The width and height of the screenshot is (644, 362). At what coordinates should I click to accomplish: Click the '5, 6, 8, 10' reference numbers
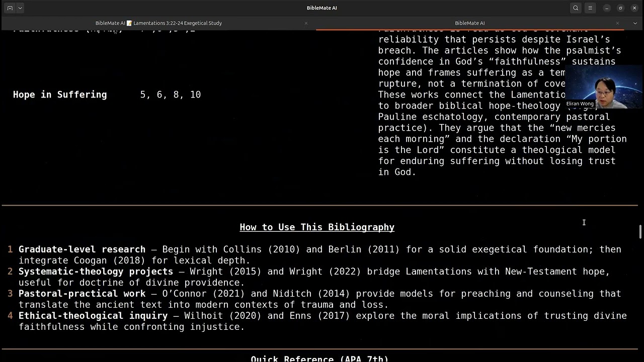171,95
